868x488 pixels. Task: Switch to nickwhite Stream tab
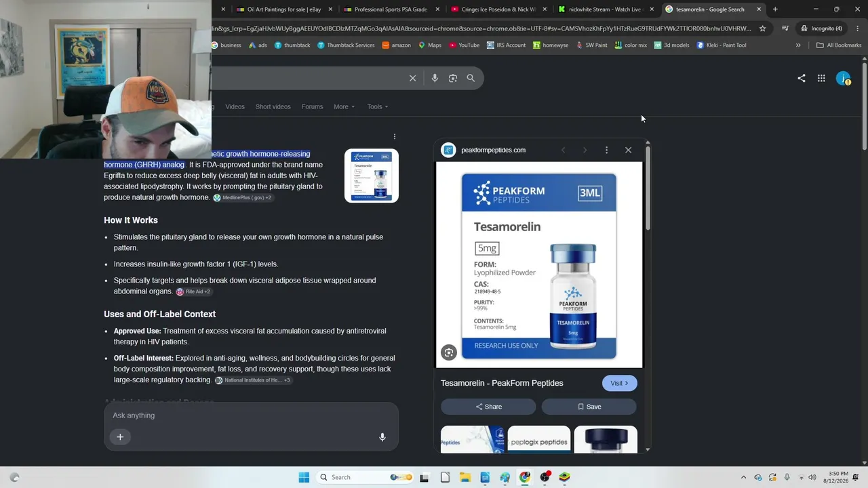point(606,9)
